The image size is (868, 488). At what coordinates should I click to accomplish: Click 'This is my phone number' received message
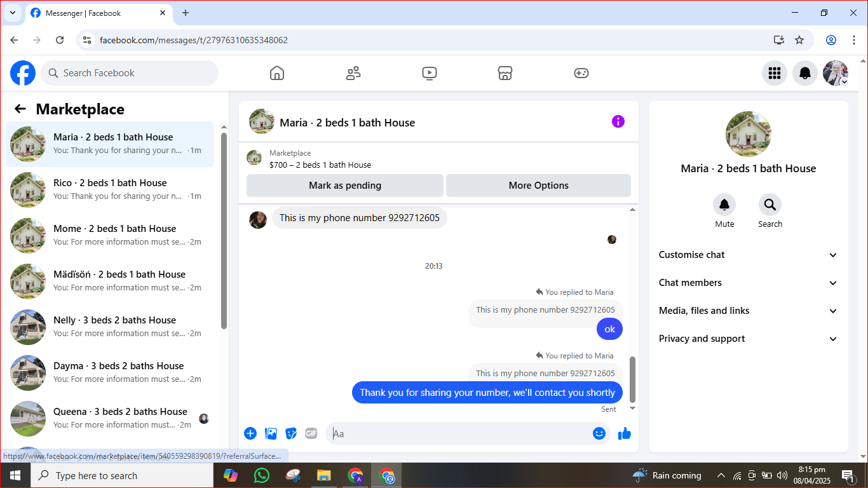coord(360,218)
